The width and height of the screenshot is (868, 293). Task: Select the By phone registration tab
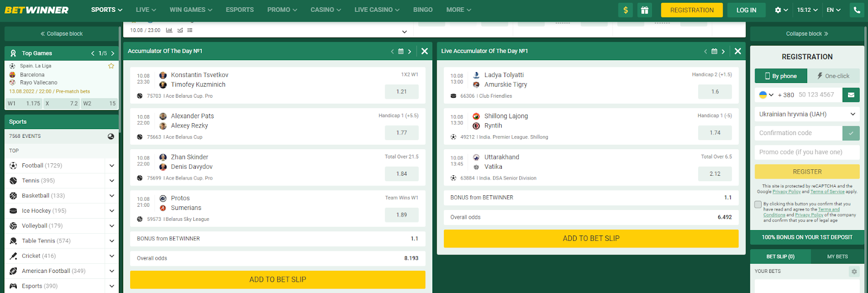[x=781, y=76]
